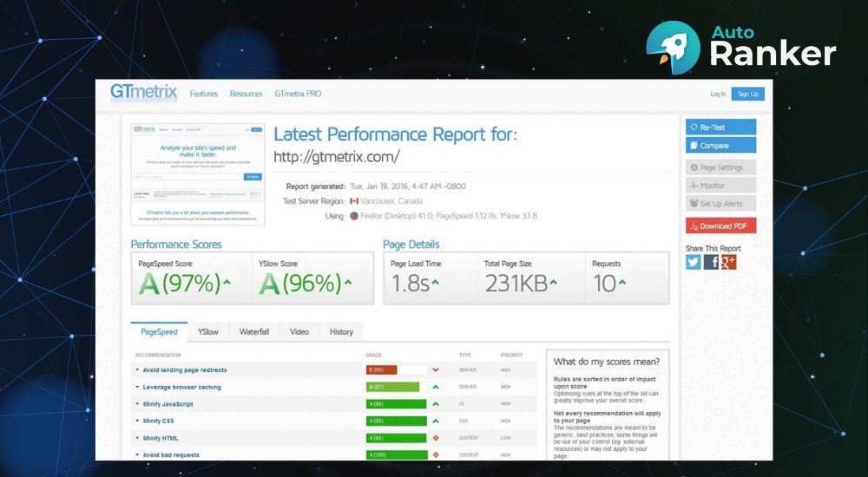Click the http://gtmetrix.com/ URL
The width and height of the screenshot is (868, 477).
(x=337, y=157)
